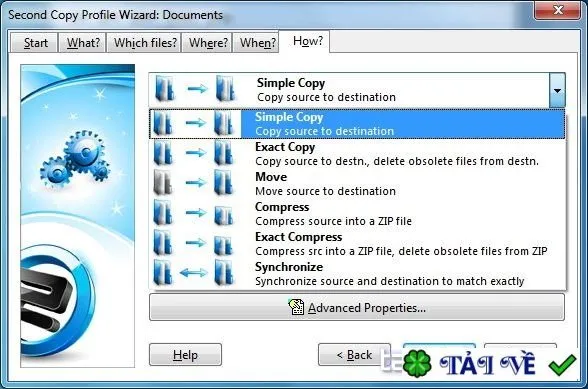Click the Exact Copy folder-arrow icon
This screenshot has width=588, height=389.
click(195, 153)
